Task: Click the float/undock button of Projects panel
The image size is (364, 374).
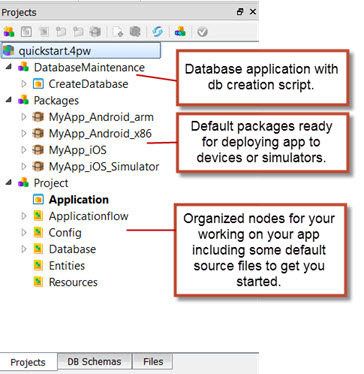Action: pyautogui.click(x=240, y=12)
